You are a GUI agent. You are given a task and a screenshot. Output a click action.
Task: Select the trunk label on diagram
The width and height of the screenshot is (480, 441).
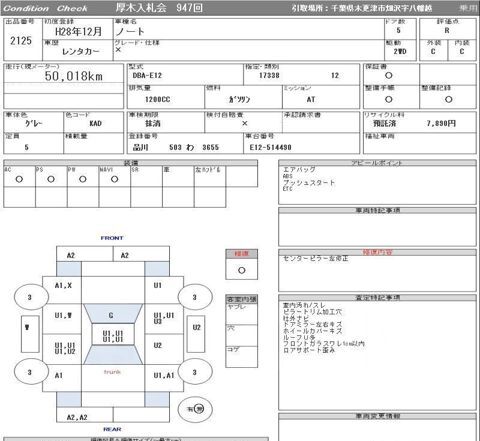coord(112,372)
